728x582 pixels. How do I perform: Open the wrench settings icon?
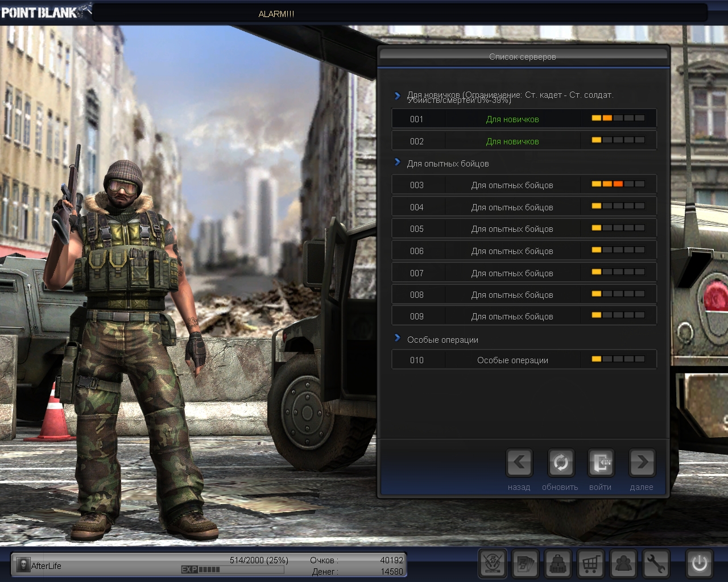coord(656,564)
